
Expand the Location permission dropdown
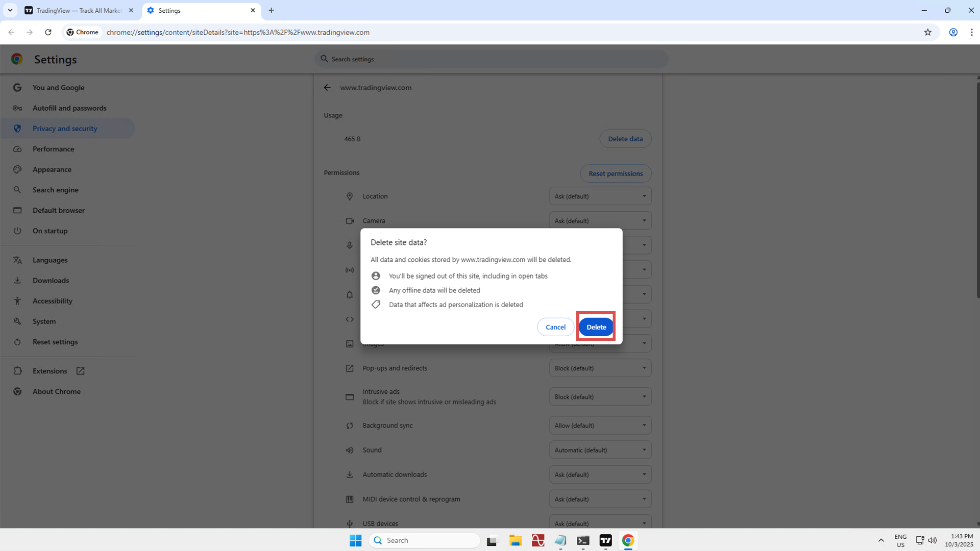tap(600, 196)
